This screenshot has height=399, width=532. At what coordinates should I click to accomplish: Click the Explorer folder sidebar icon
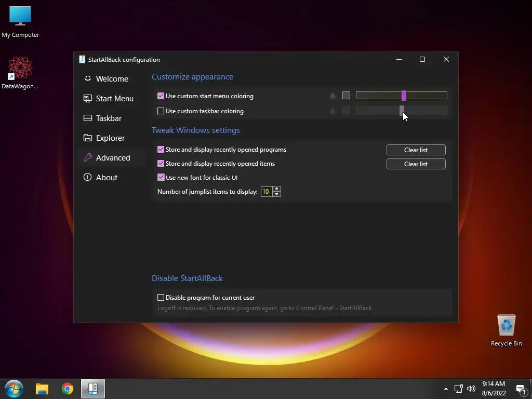[x=87, y=138]
